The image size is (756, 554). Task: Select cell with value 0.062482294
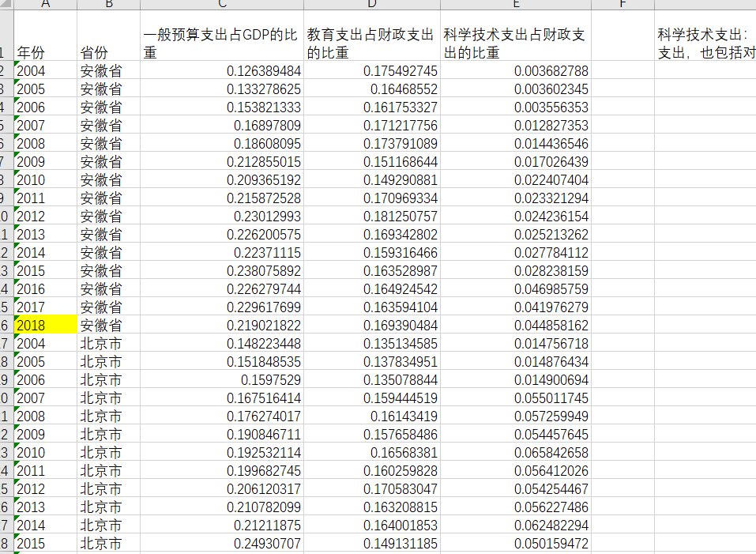pyautogui.click(x=515, y=525)
